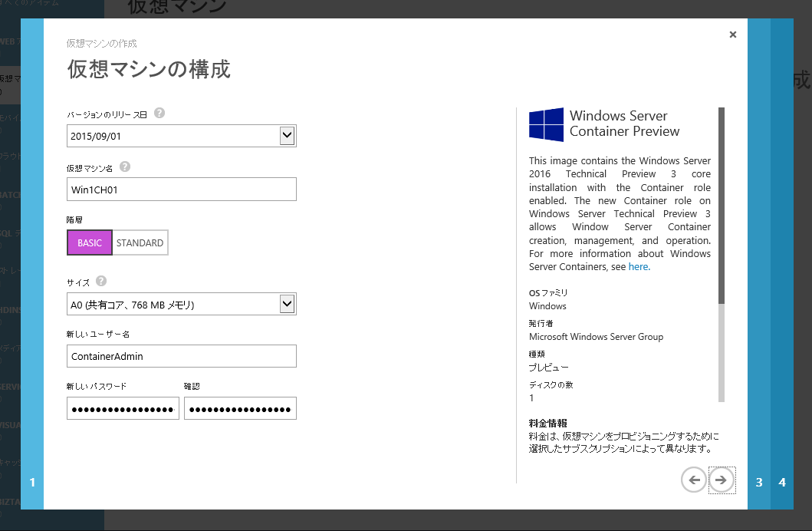Open version release date dropdown 2015/09/01
The image size is (812, 531).
tap(181, 136)
